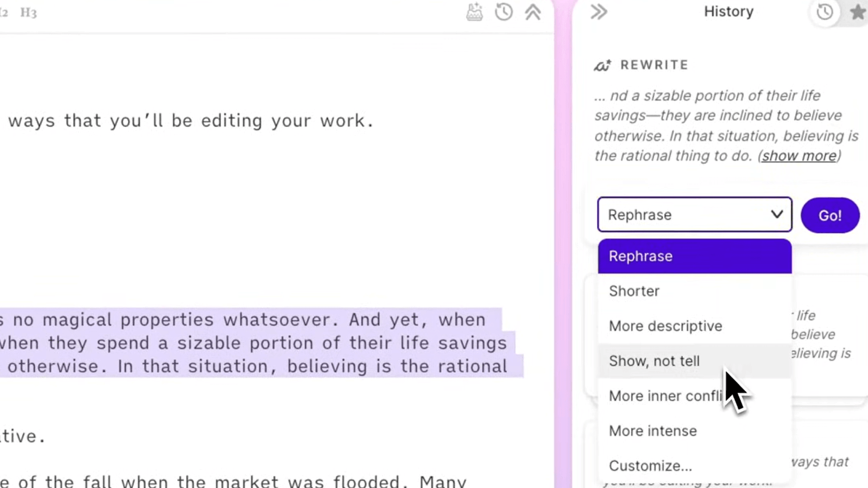This screenshot has height=488, width=868.
Task: Select the H3 heading format button
Action: (28, 12)
